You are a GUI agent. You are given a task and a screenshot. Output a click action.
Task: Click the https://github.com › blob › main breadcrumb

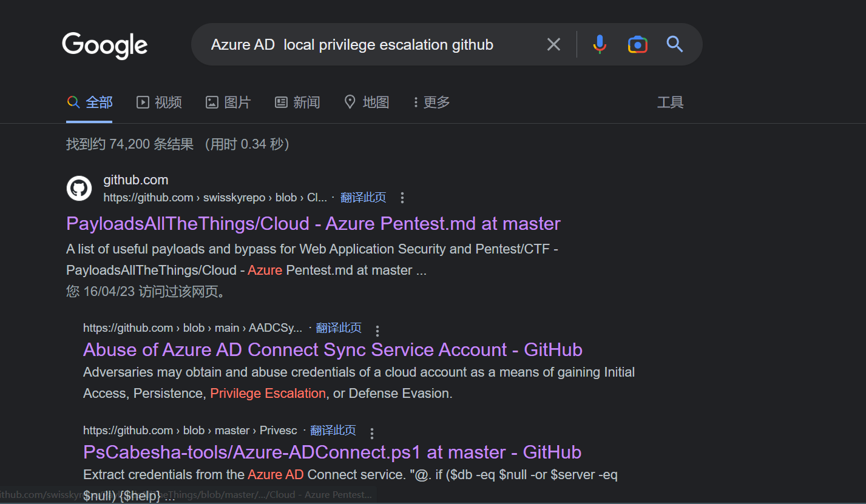tap(192, 328)
